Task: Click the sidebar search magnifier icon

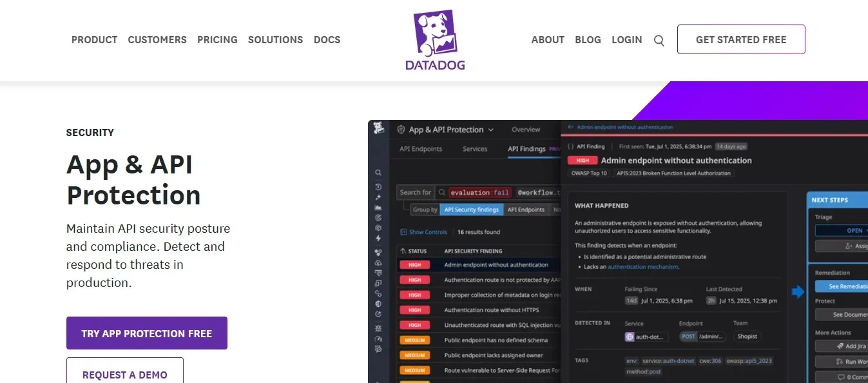Action: [378, 173]
